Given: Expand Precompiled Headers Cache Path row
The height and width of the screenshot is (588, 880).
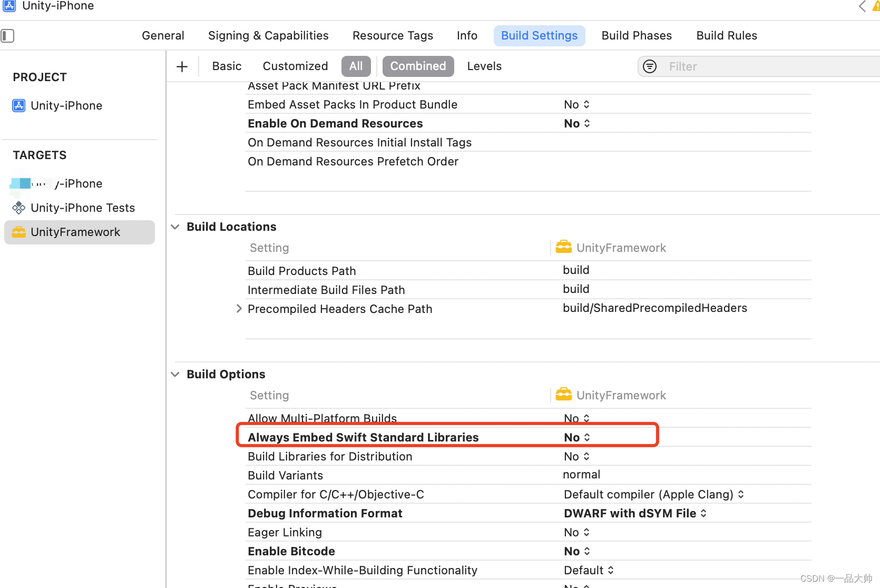Looking at the screenshot, I should pyautogui.click(x=239, y=309).
